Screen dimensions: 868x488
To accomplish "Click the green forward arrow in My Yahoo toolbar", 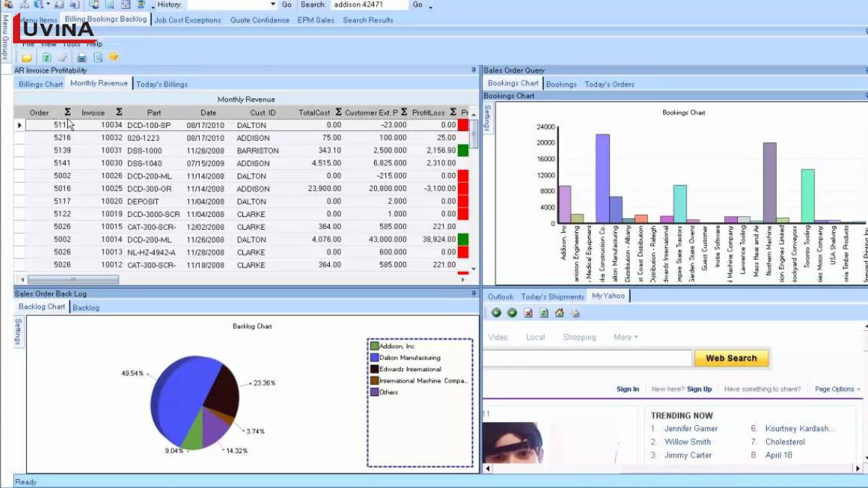I will pos(512,313).
